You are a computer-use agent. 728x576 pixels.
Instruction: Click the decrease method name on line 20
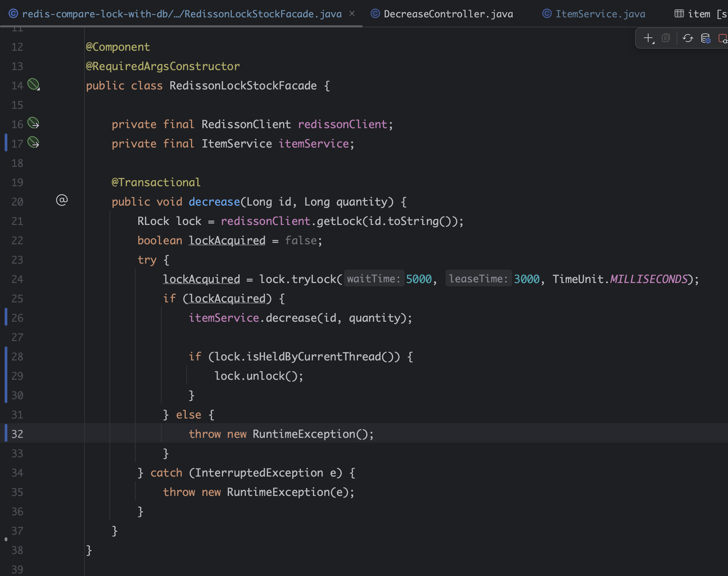pos(214,202)
